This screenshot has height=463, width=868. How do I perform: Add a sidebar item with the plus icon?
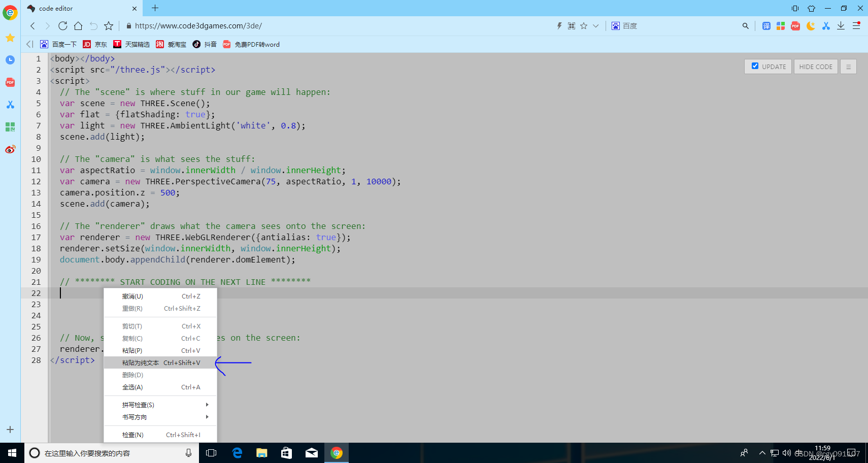(x=10, y=429)
